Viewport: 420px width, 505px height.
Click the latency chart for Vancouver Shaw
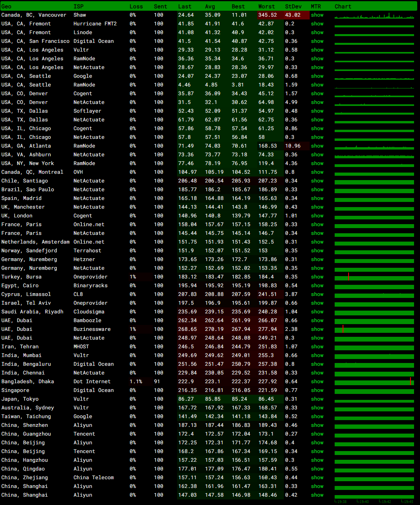(x=374, y=16)
